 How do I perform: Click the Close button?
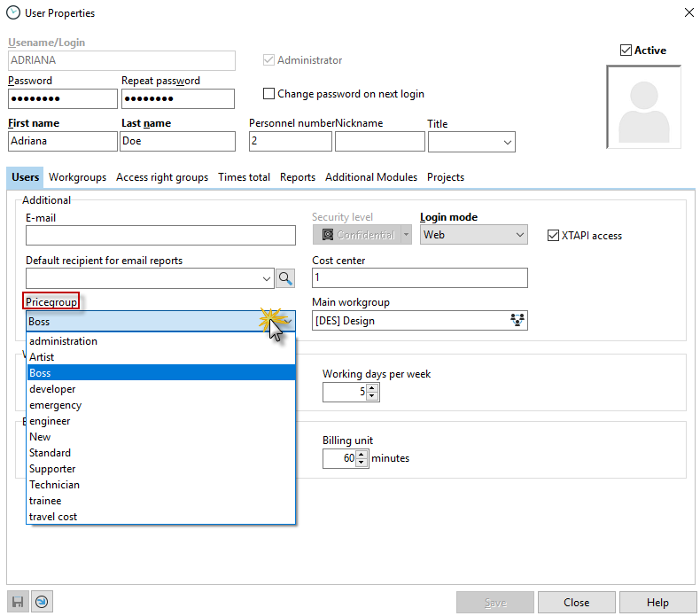click(x=576, y=603)
